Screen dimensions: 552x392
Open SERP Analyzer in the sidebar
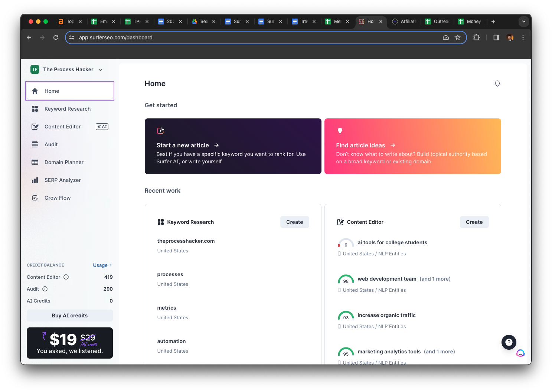pos(70,180)
